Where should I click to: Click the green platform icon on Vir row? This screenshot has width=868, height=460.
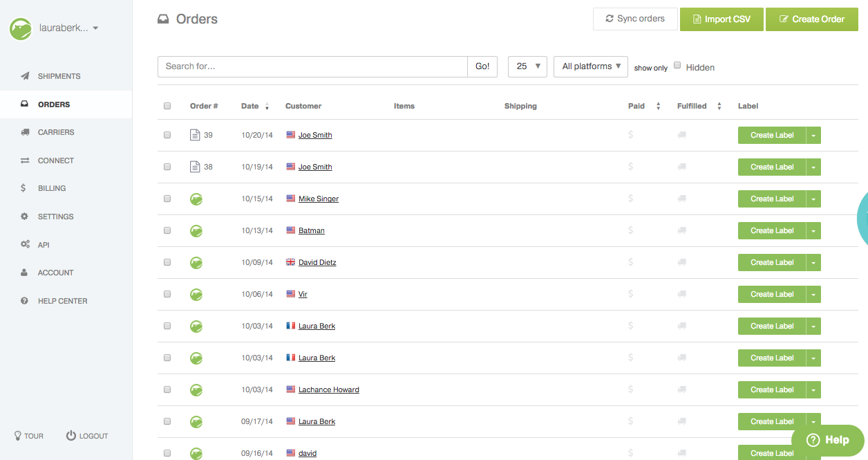coord(196,295)
